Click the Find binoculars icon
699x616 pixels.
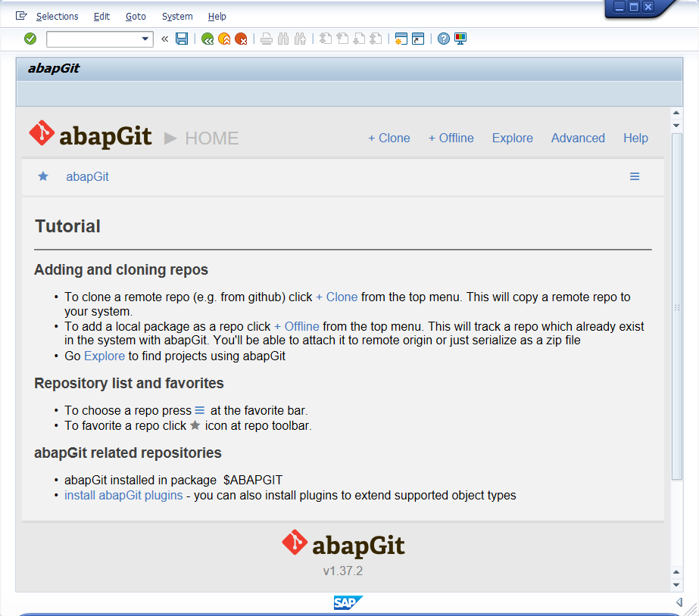point(283,39)
